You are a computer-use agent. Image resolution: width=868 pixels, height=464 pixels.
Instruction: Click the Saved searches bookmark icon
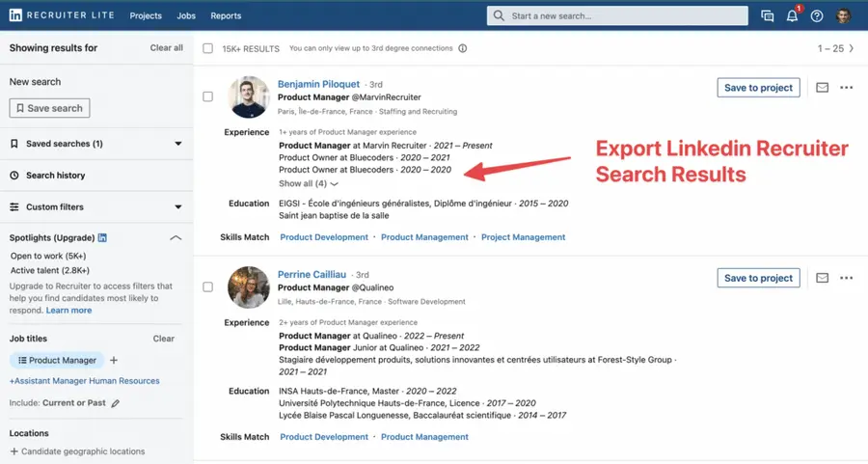14,144
